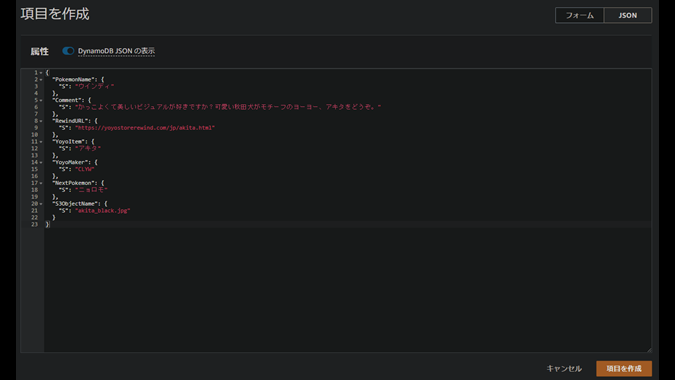Click the DynamoDB JSON の表示 label

(116, 51)
